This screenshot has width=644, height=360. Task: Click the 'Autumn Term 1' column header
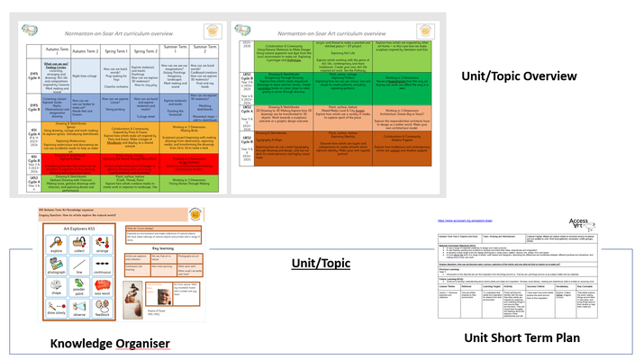(56, 51)
